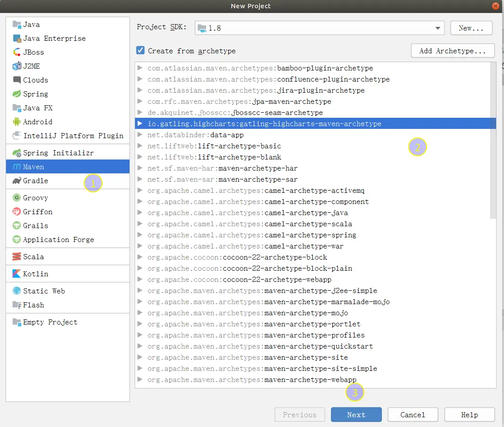Select Empty Project label

click(x=50, y=322)
